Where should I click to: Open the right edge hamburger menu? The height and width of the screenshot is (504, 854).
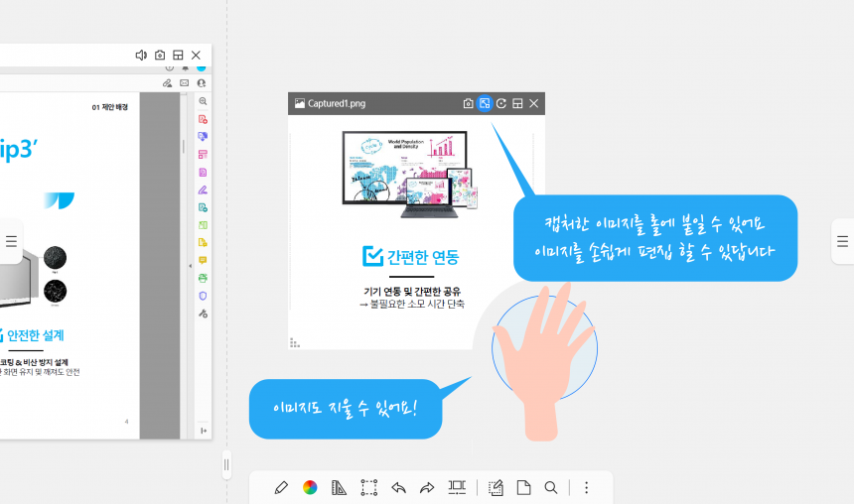pyautogui.click(x=842, y=242)
